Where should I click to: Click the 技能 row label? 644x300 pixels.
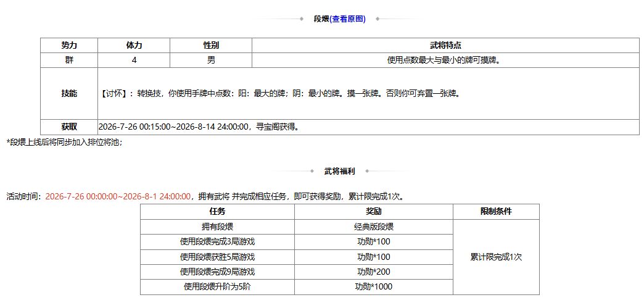pos(69,93)
